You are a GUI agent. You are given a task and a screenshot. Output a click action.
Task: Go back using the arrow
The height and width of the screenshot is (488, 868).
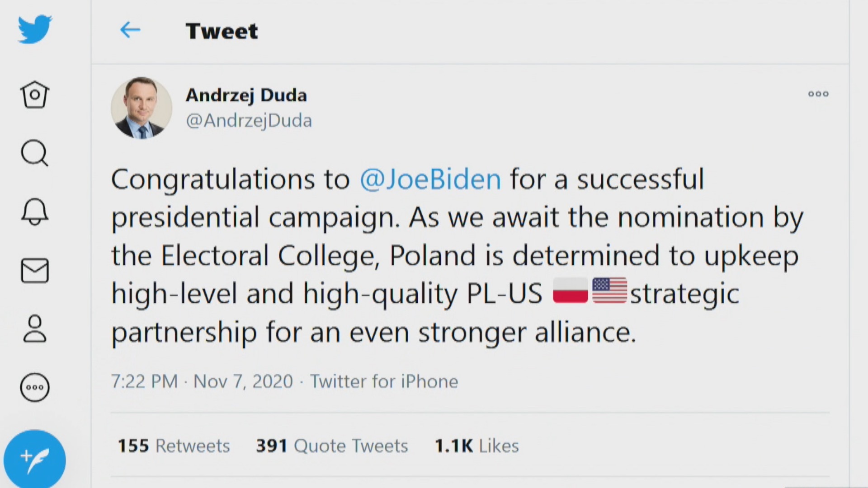tap(130, 30)
